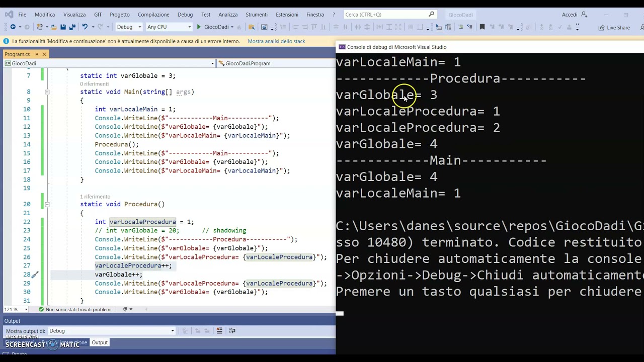
Task: Click the 1 riferimento code lens link
Action: [95, 197]
